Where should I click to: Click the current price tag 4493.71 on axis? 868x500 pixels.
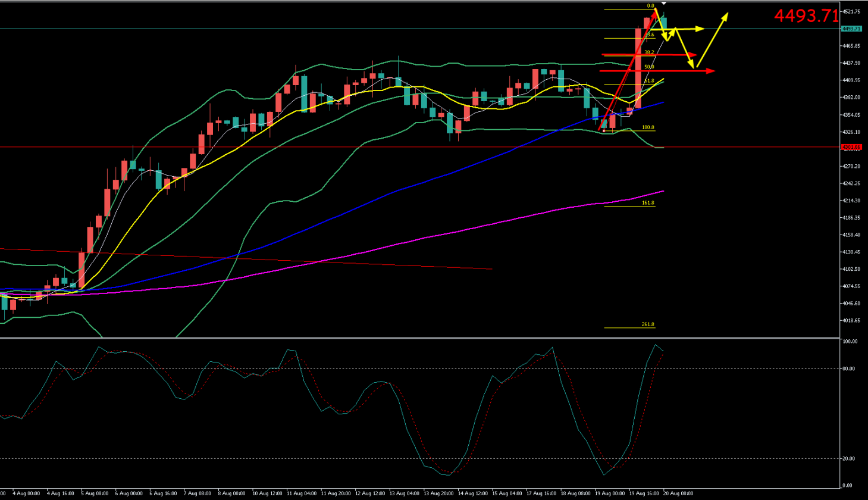(x=851, y=29)
